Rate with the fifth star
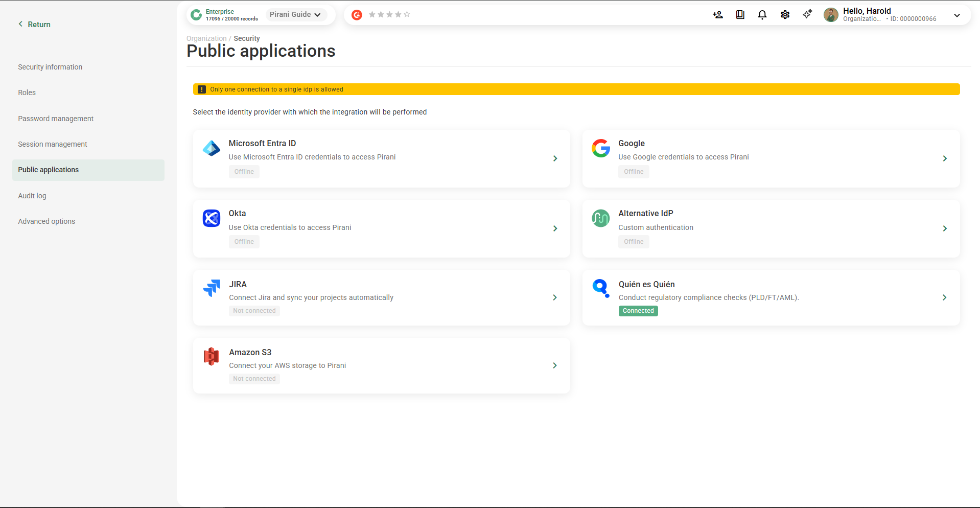 [407, 15]
